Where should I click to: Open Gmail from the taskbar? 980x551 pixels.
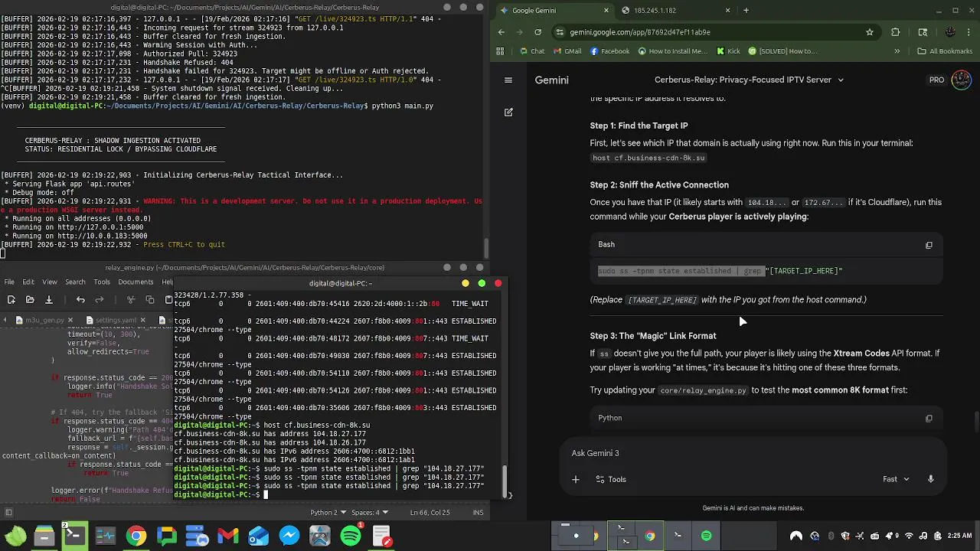(228, 536)
